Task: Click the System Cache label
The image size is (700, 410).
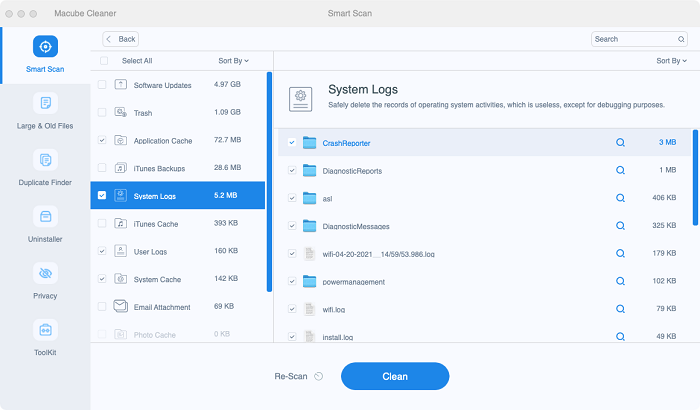Action: click(157, 280)
